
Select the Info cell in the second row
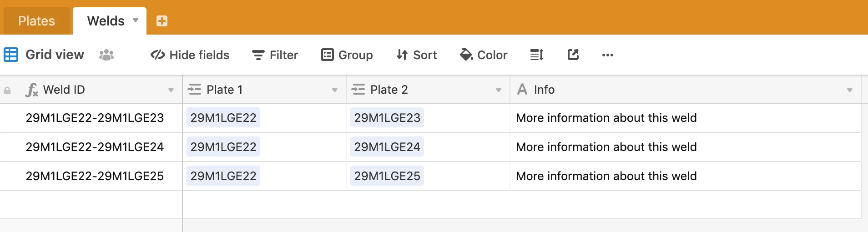(x=686, y=147)
